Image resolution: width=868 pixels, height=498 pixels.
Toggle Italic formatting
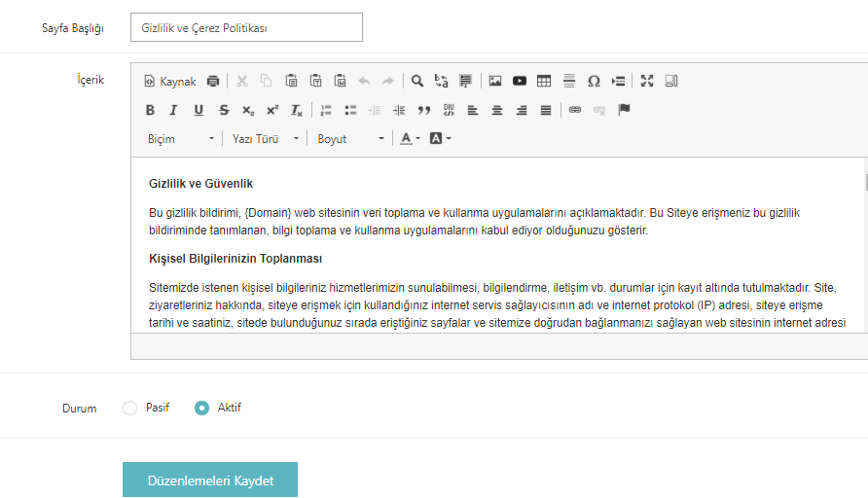click(173, 110)
